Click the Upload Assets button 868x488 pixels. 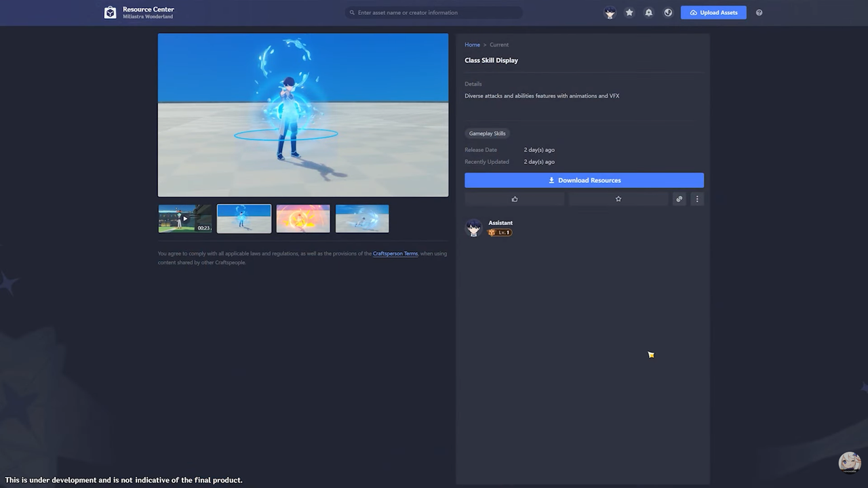pyautogui.click(x=713, y=12)
